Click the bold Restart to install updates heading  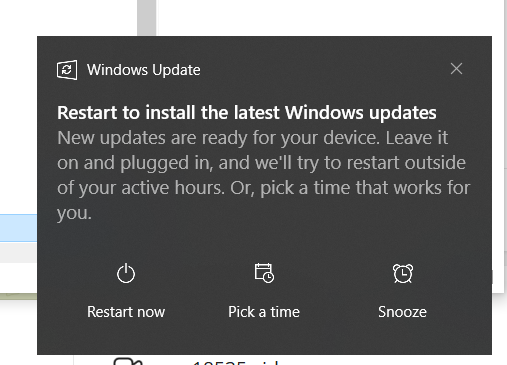click(247, 112)
